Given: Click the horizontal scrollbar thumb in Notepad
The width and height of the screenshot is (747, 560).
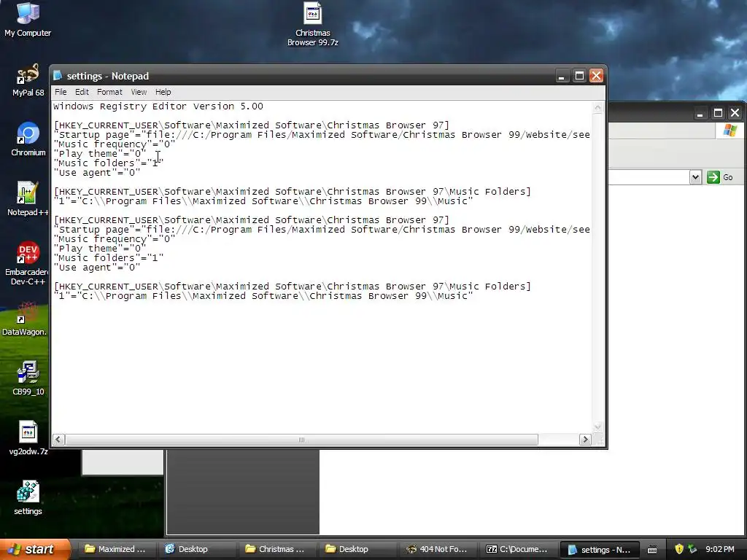Looking at the screenshot, I should (301, 440).
